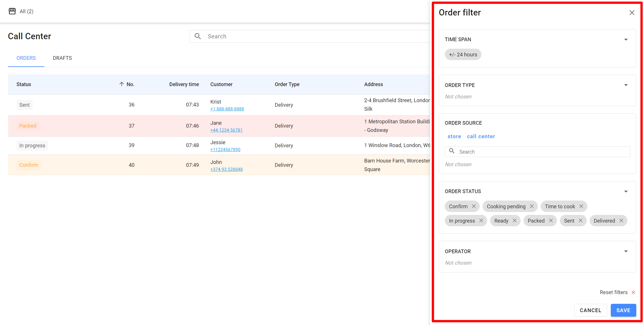The image size is (644, 325).
Task: Sort by the Status column header
Action: [24, 84]
